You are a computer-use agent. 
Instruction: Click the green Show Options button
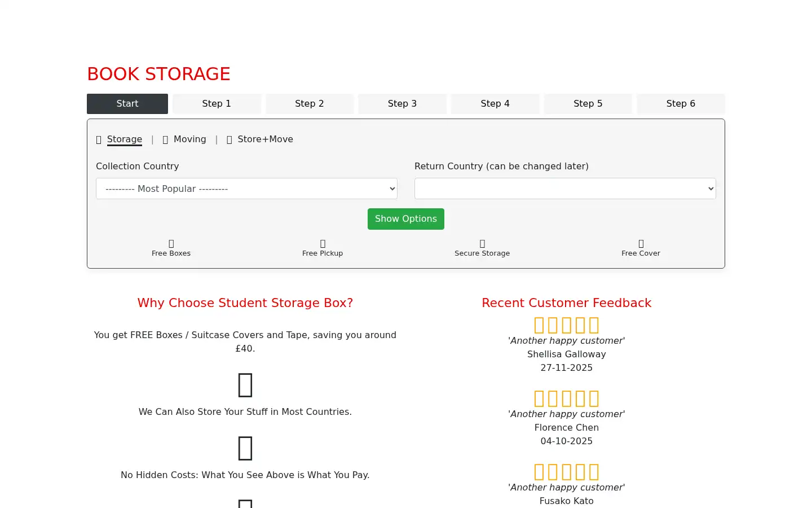[406, 219]
